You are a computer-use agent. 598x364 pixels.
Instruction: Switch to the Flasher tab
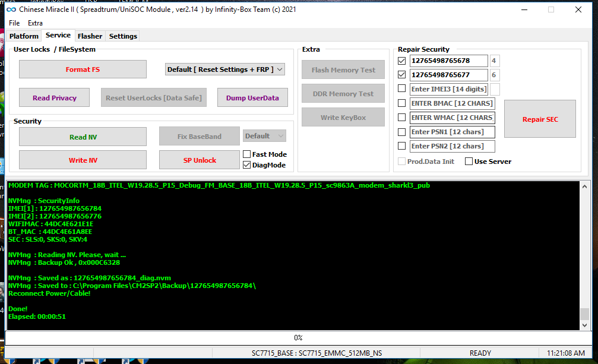click(90, 36)
